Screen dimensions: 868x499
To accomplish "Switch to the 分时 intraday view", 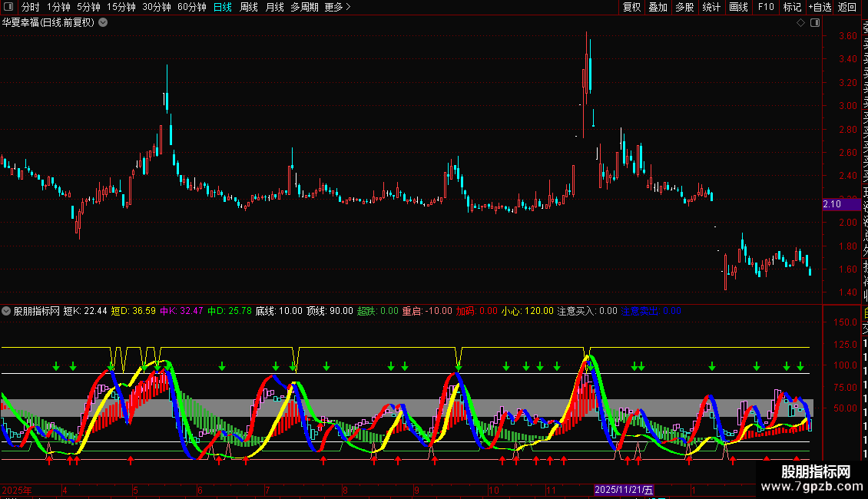I will pyautogui.click(x=31, y=7).
